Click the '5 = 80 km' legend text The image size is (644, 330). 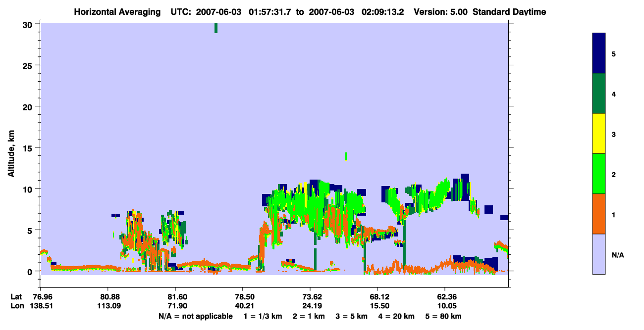click(444, 316)
